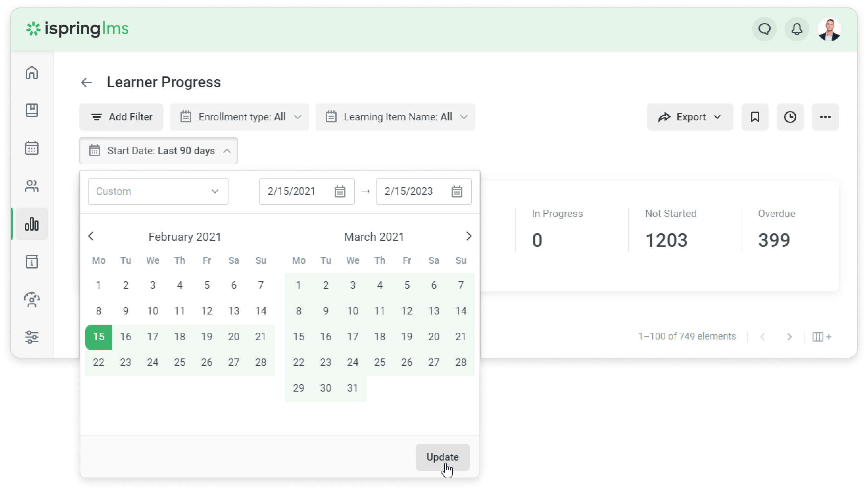Expand the Learning Item Name filter
This screenshot has height=491, width=868.
pyautogui.click(x=395, y=117)
